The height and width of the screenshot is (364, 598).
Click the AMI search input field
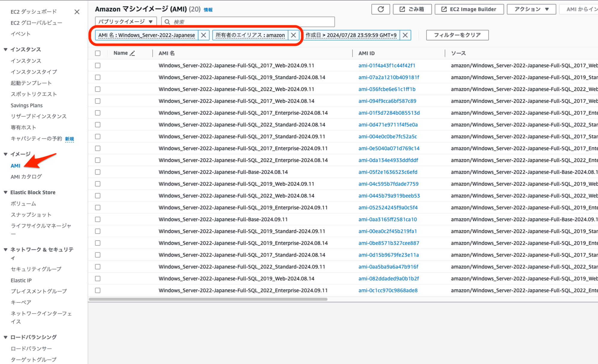(x=248, y=22)
